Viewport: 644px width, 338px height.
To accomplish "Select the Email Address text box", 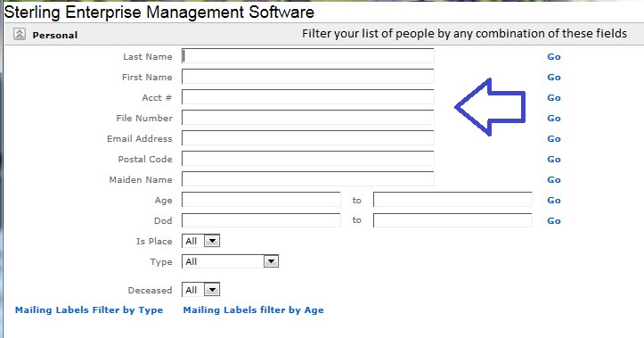I will tap(308, 138).
